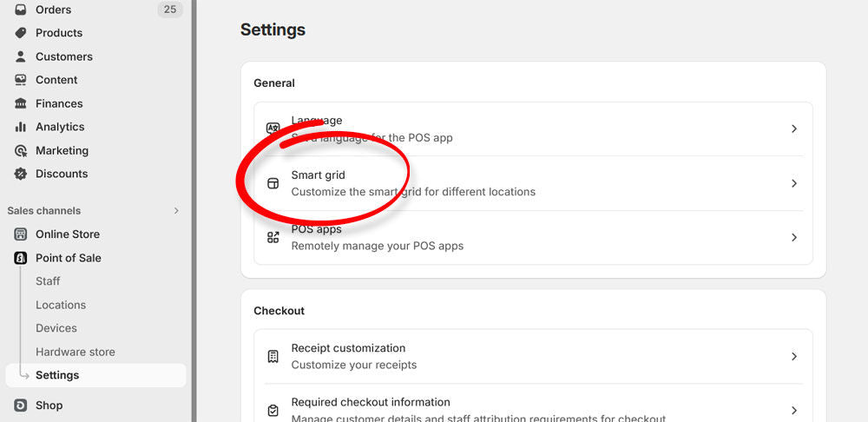
Task: Click the Receipt customization icon
Action: (273, 357)
